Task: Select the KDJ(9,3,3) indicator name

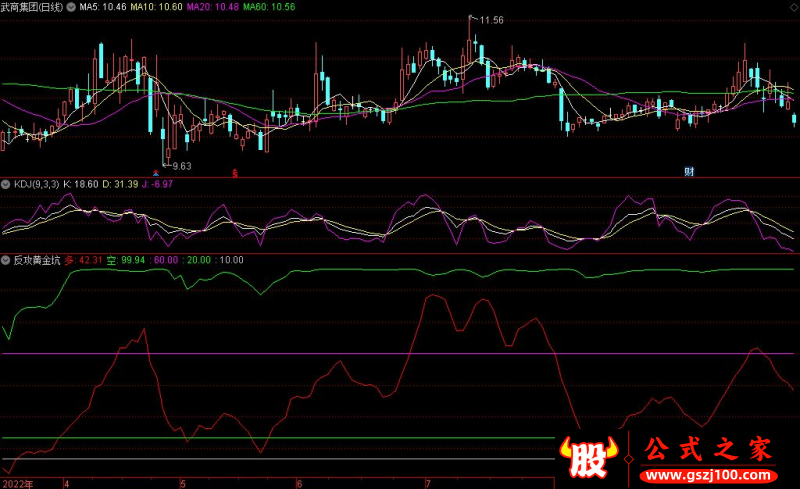Action: (36, 184)
